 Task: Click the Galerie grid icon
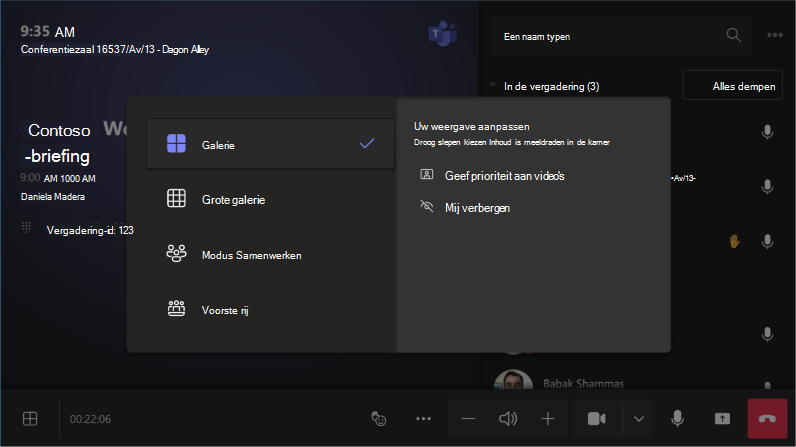click(x=176, y=144)
